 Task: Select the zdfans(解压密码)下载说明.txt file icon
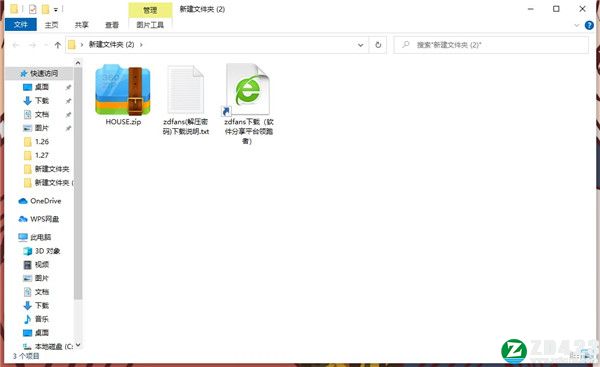pyautogui.click(x=186, y=90)
